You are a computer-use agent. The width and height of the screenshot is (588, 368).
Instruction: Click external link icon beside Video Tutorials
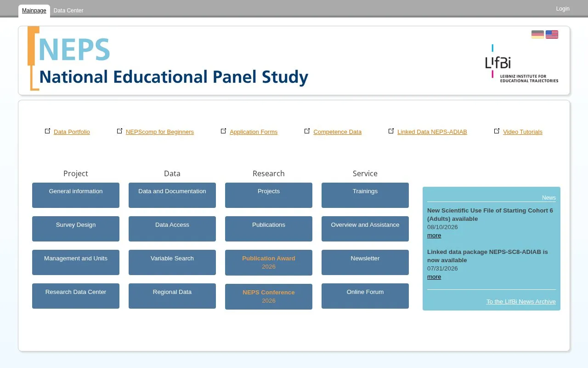[x=497, y=131]
